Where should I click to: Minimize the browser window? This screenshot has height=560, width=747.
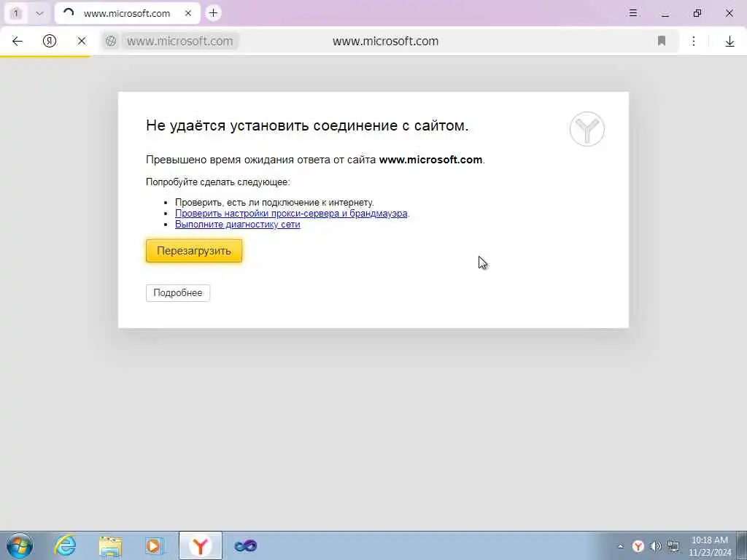(x=665, y=13)
